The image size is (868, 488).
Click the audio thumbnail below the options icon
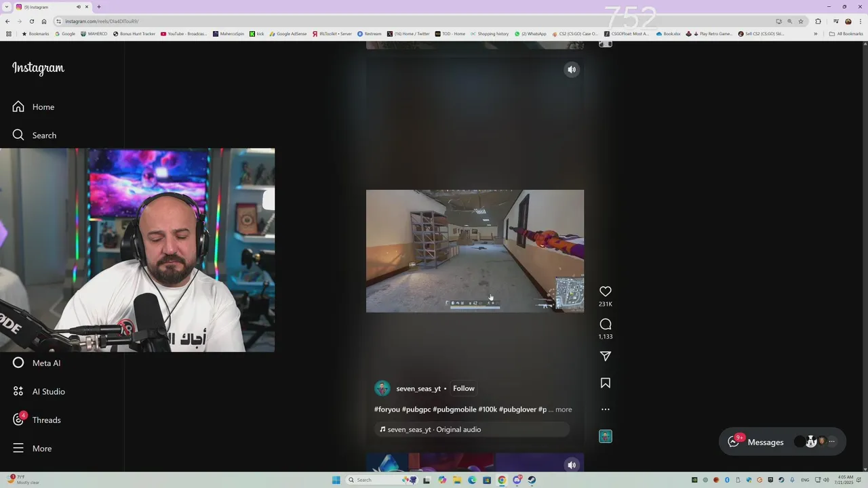(606, 436)
